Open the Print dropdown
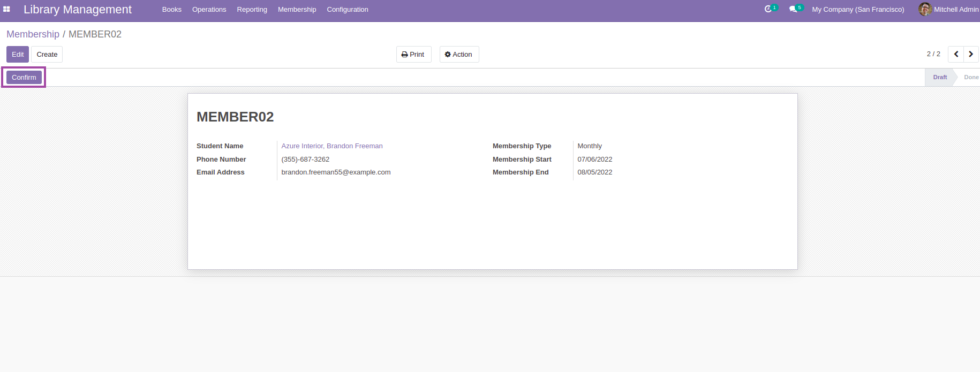The height and width of the screenshot is (372, 980). tap(413, 54)
